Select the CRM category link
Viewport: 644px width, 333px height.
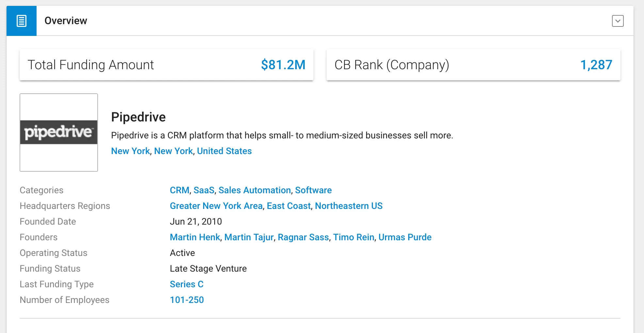click(x=179, y=190)
